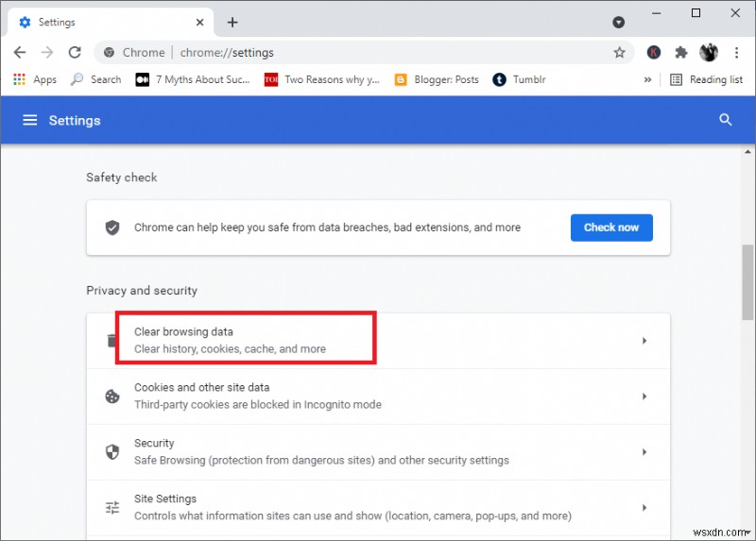
Task: Open the Apps shortcut in bookmarks bar
Action: (35, 79)
